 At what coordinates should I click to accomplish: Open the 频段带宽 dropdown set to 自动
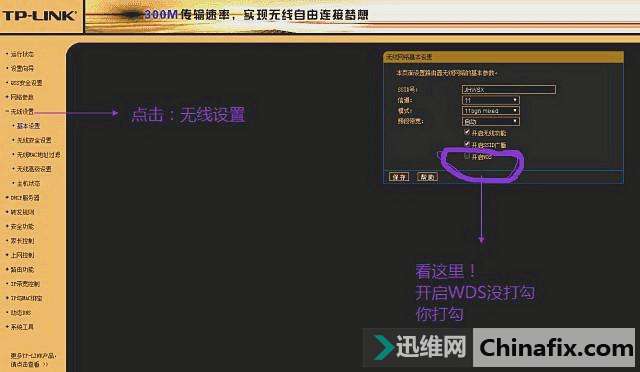pyautogui.click(x=491, y=121)
